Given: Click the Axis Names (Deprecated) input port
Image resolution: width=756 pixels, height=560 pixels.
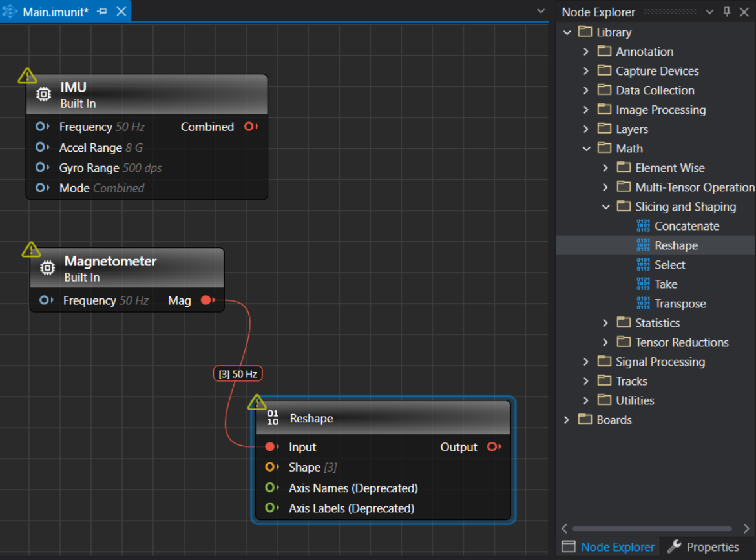Looking at the screenshot, I should [271, 488].
